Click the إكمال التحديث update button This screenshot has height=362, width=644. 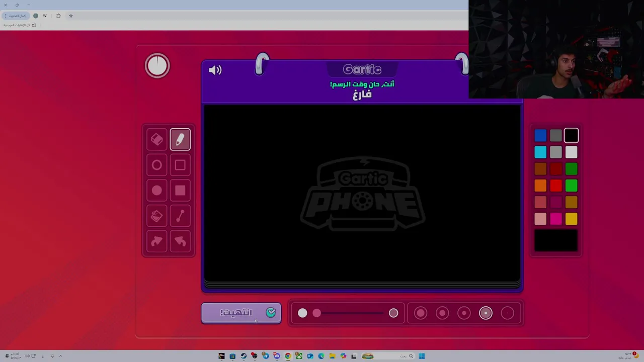coord(16,16)
